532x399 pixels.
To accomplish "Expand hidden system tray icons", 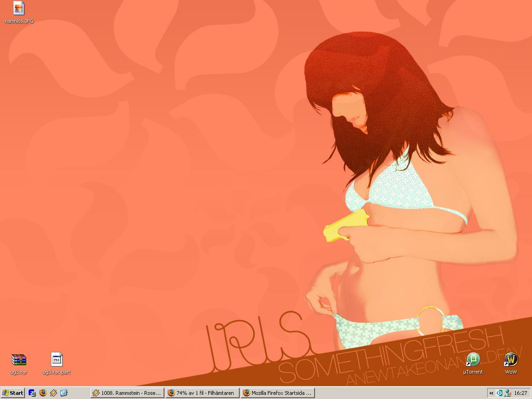I will tap(491, 393).
